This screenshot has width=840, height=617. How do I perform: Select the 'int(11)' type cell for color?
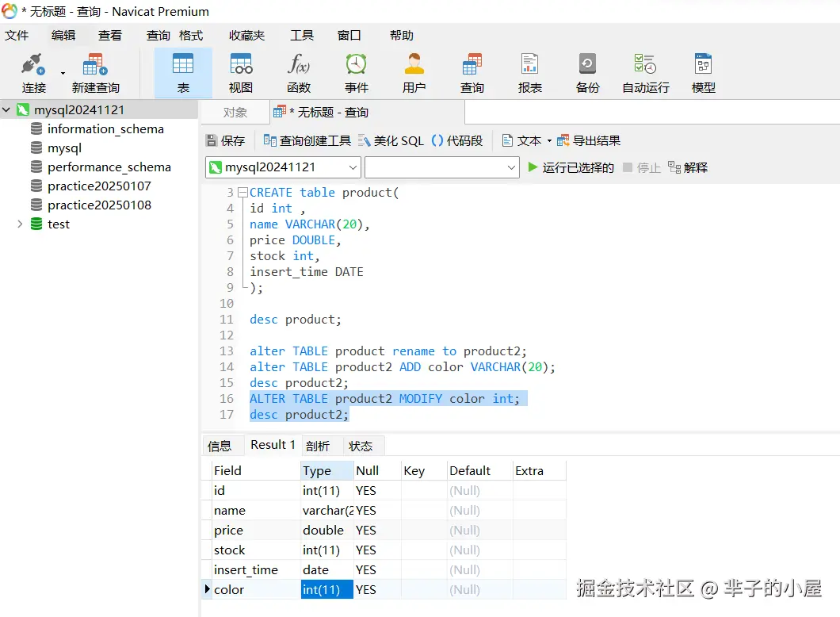point(326,590)
